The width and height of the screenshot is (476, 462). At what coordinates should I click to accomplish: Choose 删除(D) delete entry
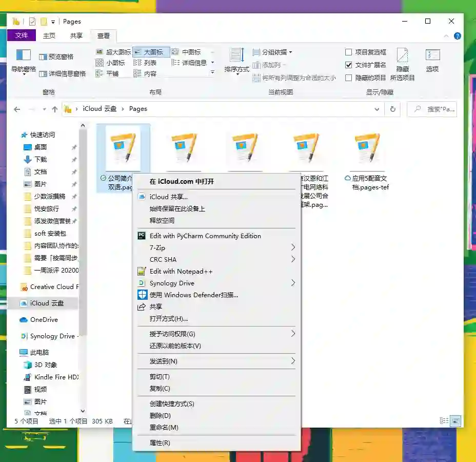(216, 415)
